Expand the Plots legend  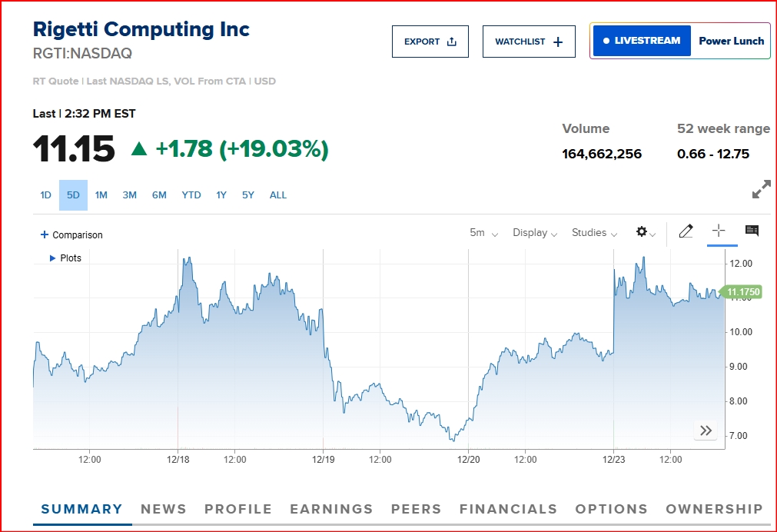click(66, 258)
